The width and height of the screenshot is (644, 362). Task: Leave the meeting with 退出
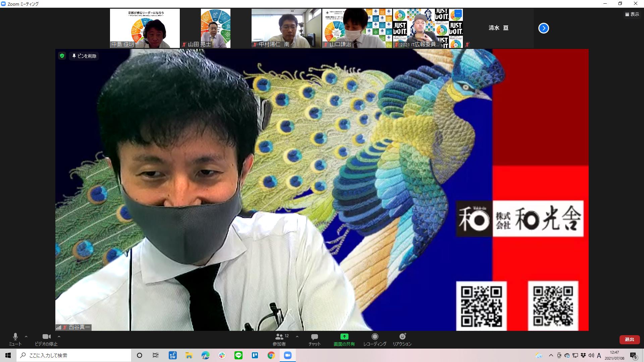(629, 340)
